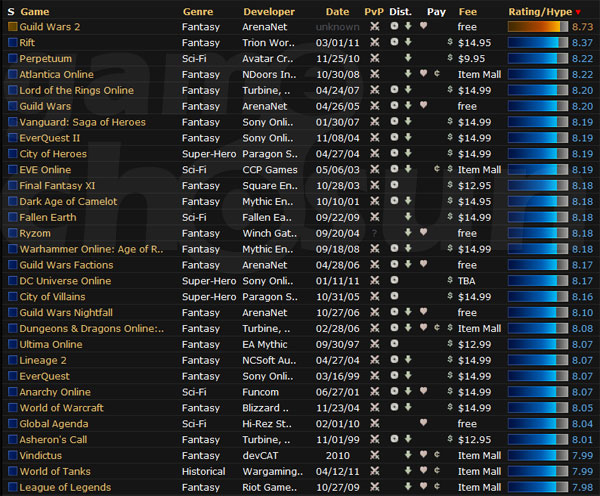Click the status square beside League of Legends
The height and width of the screenshot is (496, 600).
pos(12,487)
